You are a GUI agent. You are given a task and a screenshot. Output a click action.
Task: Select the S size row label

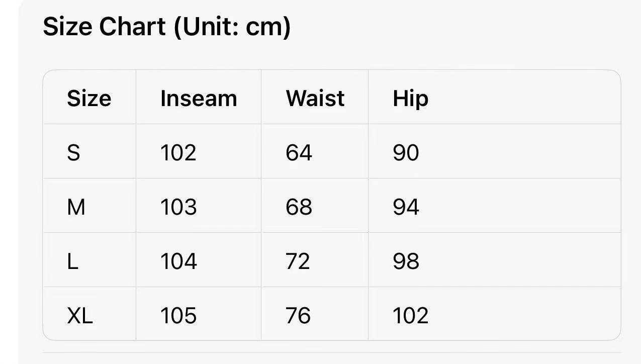(x=73, y=152)
